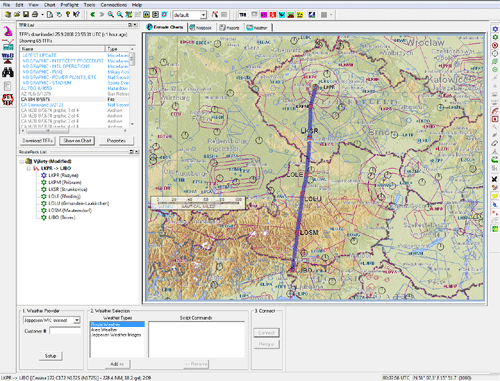The image size is (500, 381).
Task: Switch to the Enroute Charts tab
Action: click(165, 27)
